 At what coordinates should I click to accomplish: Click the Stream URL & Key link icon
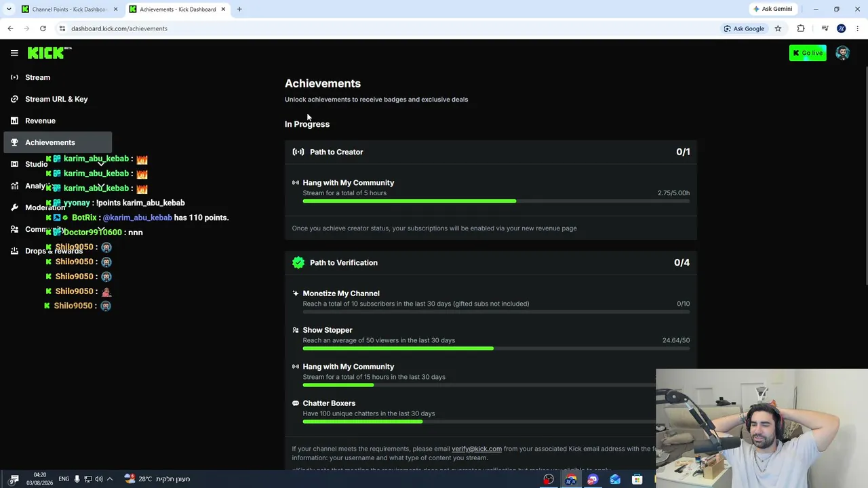[x=14, y=99]
